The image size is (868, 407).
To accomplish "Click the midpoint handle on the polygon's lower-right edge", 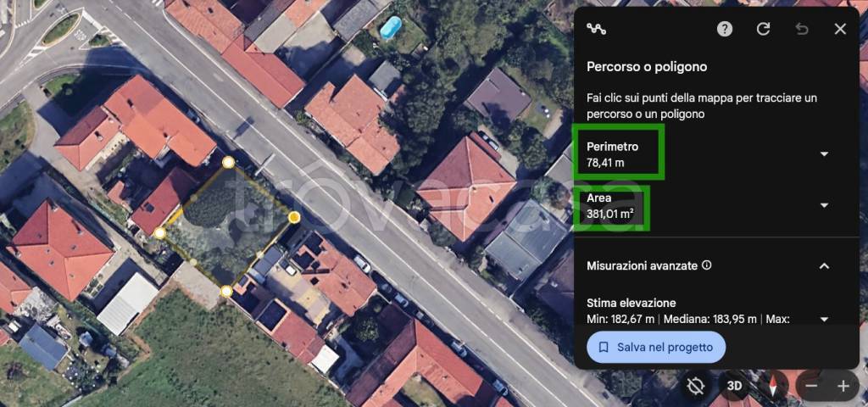I will click(x=260, y=254).
